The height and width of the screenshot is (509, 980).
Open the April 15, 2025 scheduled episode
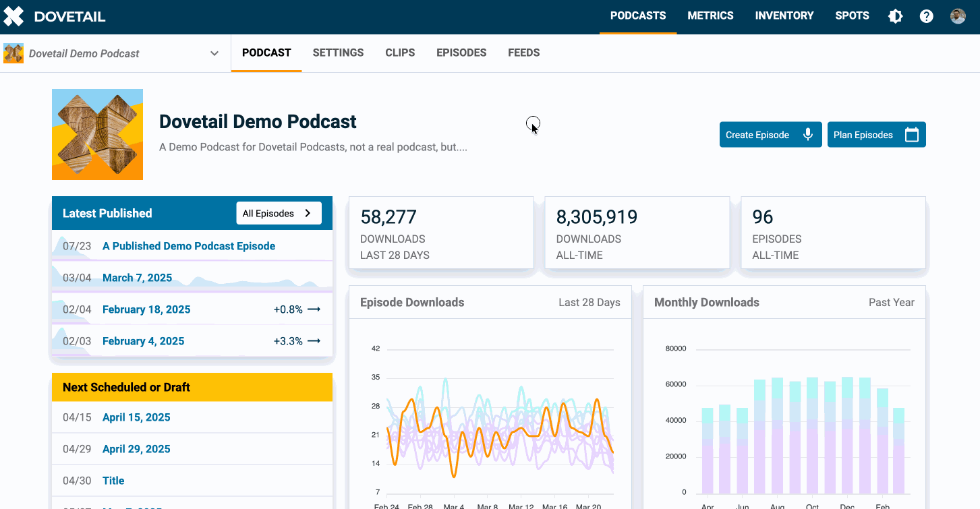[x=136, y=417]
